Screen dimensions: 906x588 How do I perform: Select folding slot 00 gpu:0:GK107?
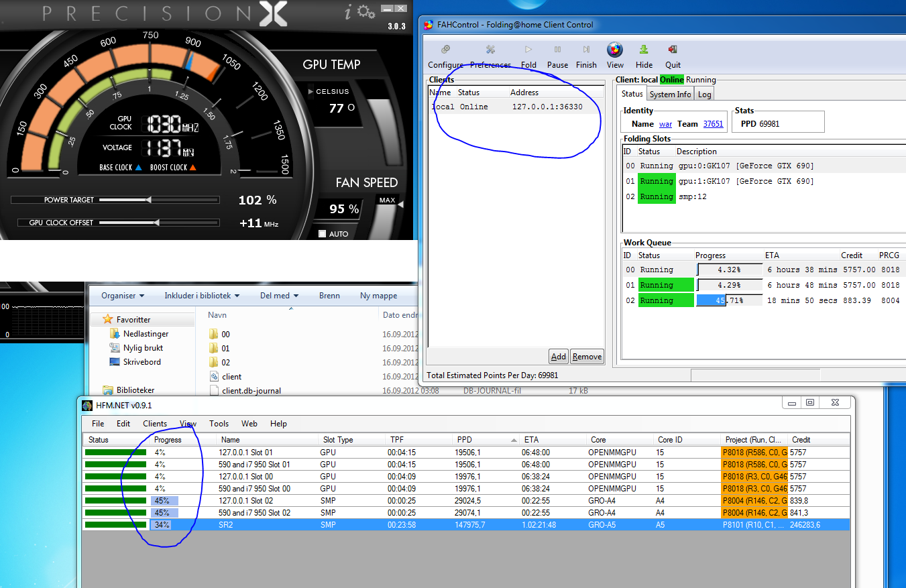click(764, 166)
